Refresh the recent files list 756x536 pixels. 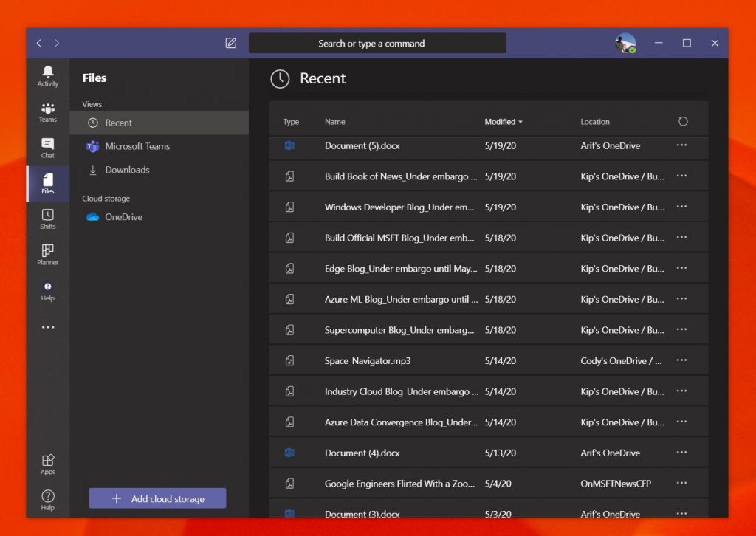pyautogui.click(x=683, y=122)
